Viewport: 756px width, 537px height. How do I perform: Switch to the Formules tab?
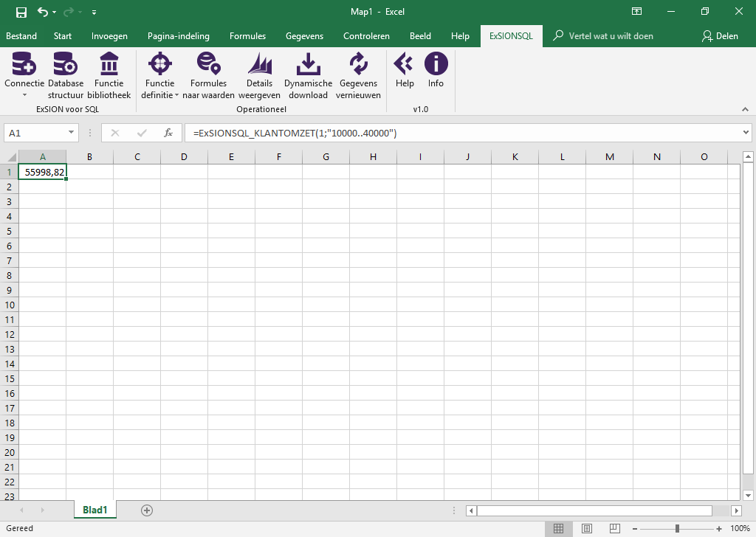pos(248,36)
